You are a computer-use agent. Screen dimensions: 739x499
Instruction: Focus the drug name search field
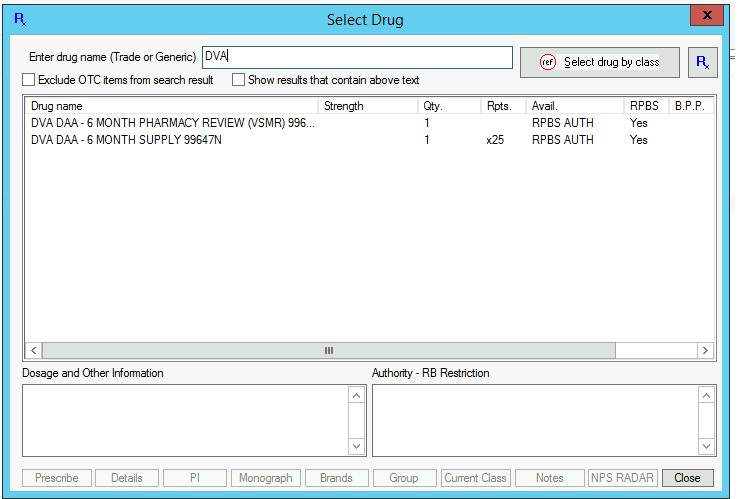[x=357, y=57]
